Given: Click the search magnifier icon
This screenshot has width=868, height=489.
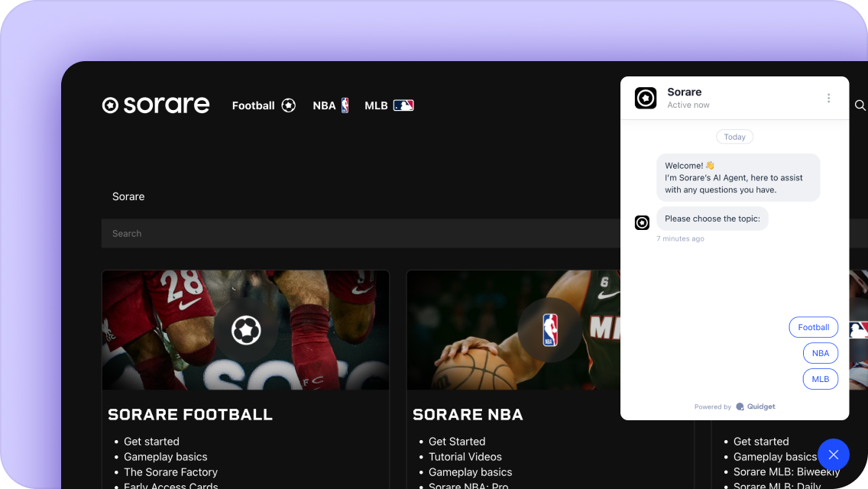Looking at the screenshot, I should (x=860, y=105).
